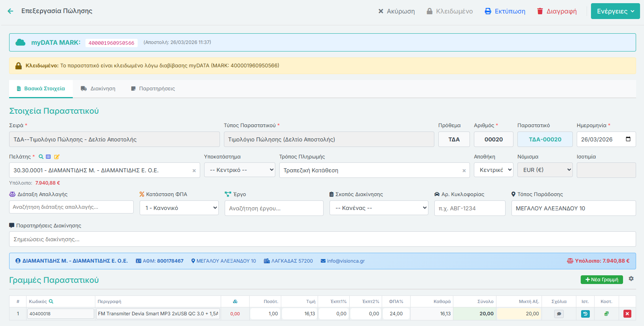This screenshot has height=326, width=644.
Task: Click the email envelope icon in the customer bar
Action: 323,261
